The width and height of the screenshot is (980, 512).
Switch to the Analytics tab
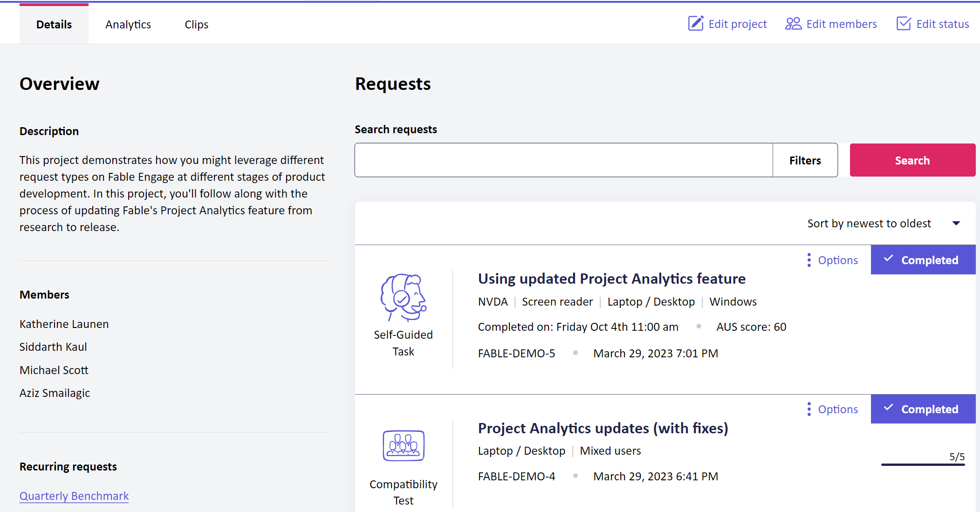point(128,24)
